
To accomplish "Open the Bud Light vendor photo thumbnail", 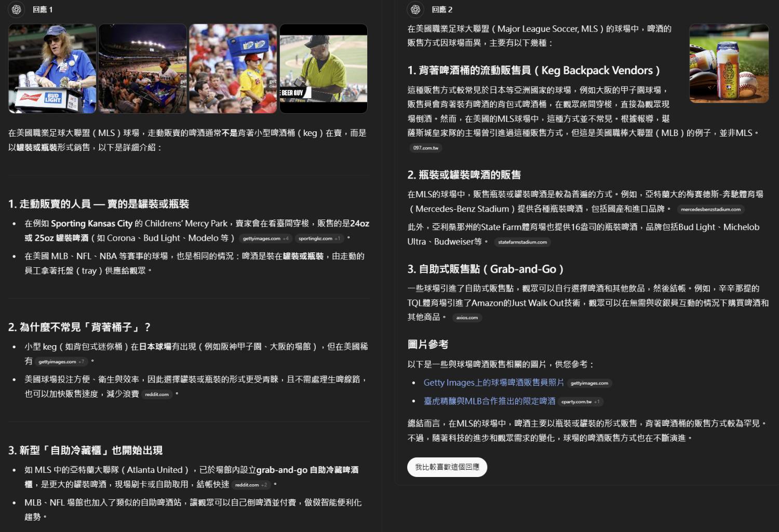I will pos(52,69).
